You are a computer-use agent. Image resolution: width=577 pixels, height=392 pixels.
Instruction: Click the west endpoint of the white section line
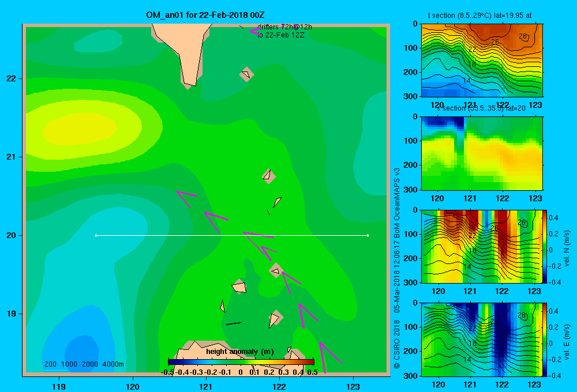click(x=96, y=235)
